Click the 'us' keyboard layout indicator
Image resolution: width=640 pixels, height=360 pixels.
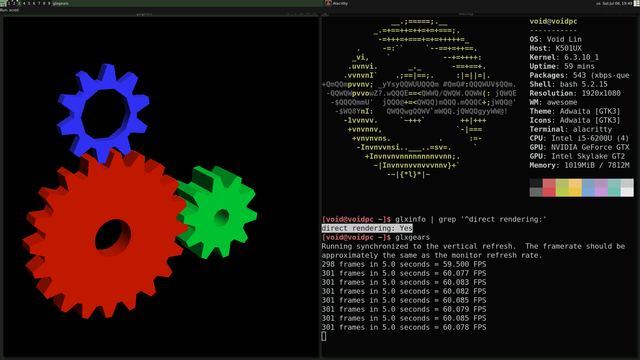tap(598, 3)
